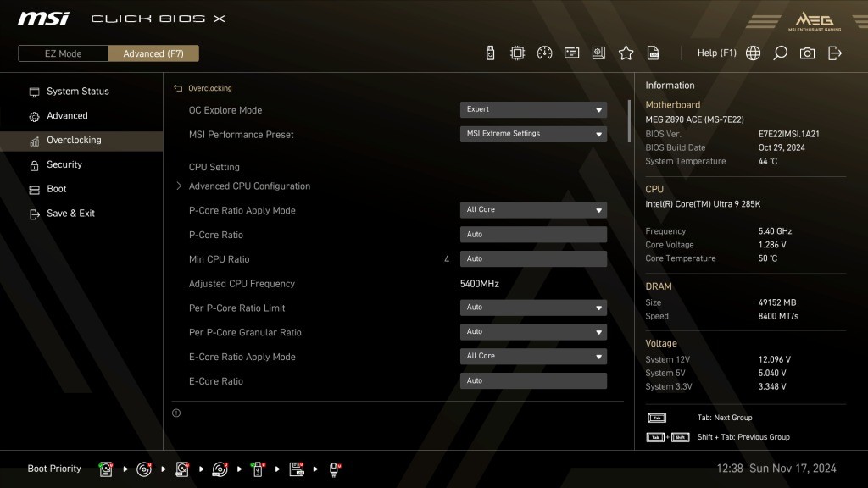Click the Intel(R) Core(TM) Ultra 9 285K text

[703, 204]
